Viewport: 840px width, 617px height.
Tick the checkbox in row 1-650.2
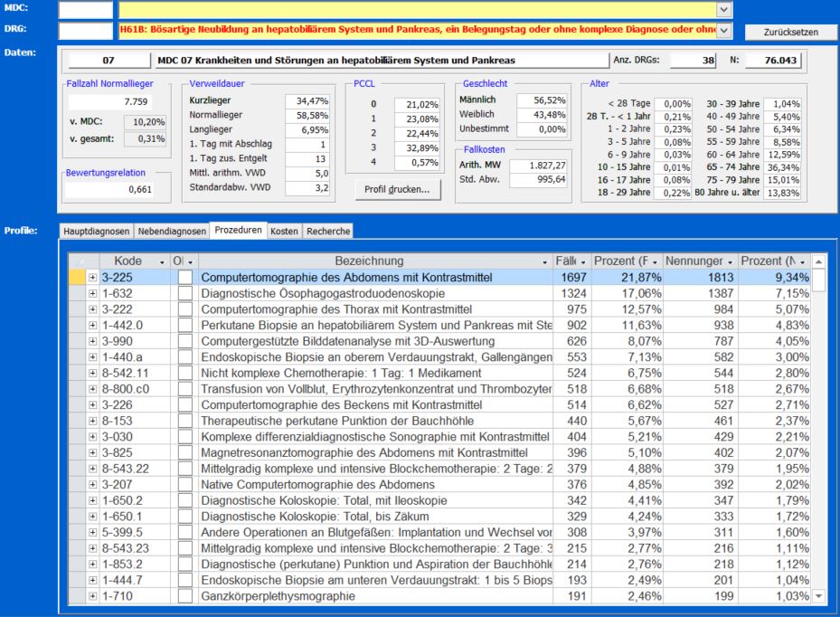(184, 500)
